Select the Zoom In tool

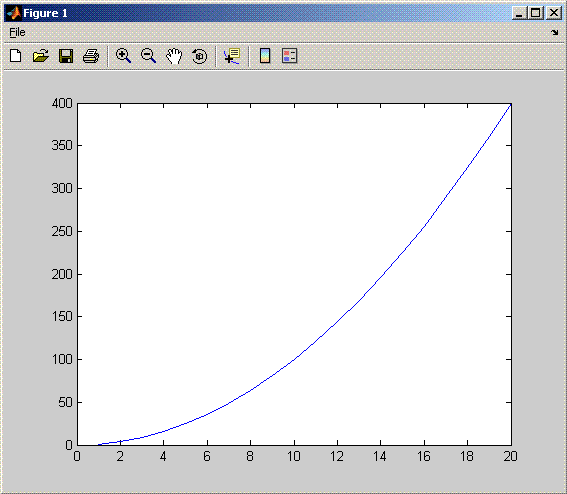[123, 56]
